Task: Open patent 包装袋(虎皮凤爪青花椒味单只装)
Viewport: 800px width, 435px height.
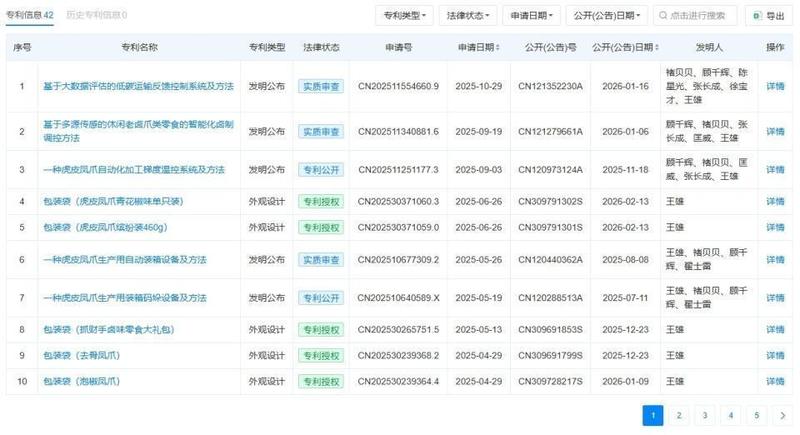Action: coord(113,201)
